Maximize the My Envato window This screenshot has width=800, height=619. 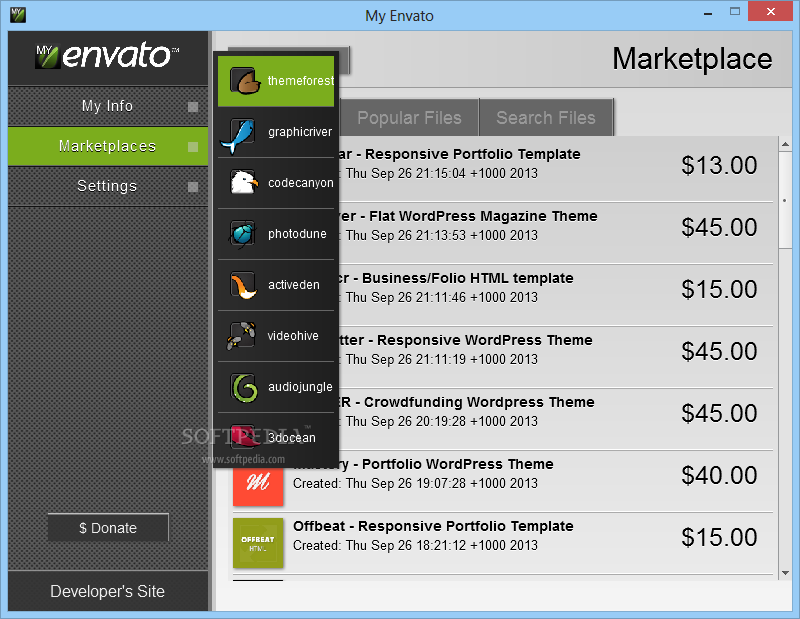(735, 12)
